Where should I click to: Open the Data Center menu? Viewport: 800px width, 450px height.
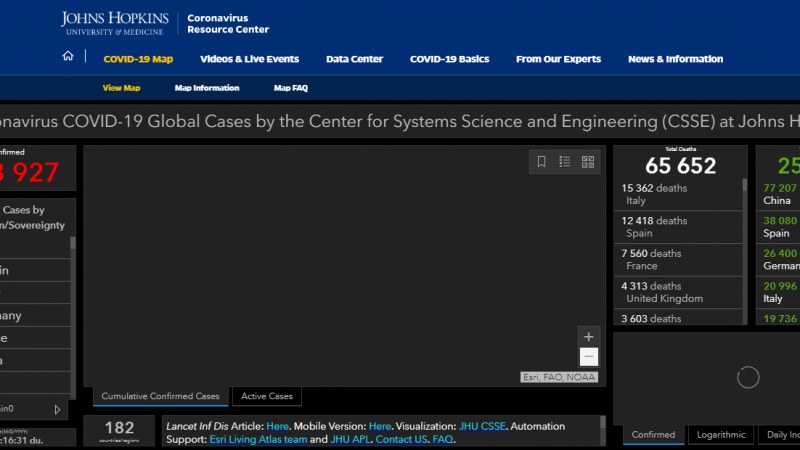click(355, 59)
